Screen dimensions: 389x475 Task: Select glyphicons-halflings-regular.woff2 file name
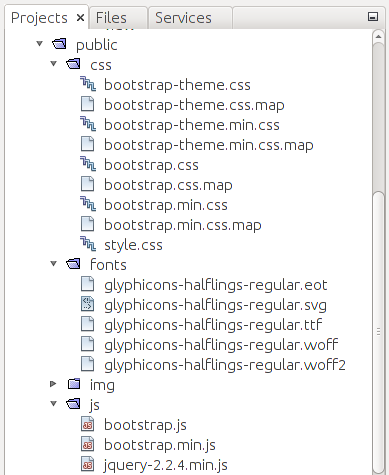coord(225,365)
